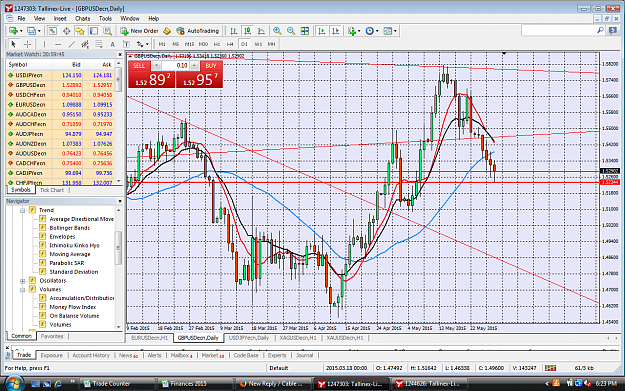Open the chat bubble icon beside search
The width and height of the screenshot is (625, 391).
pyautogui.click(x=613, y=31)
